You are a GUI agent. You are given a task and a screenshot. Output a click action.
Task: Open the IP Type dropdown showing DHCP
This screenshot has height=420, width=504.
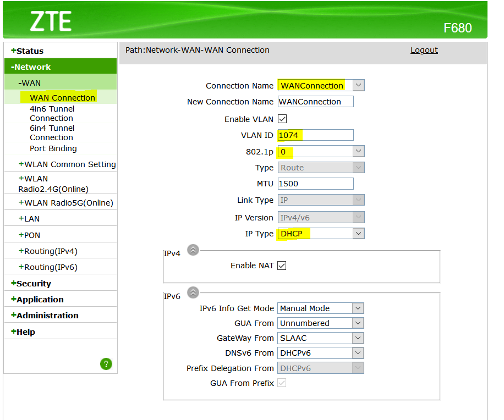point(321,234)
